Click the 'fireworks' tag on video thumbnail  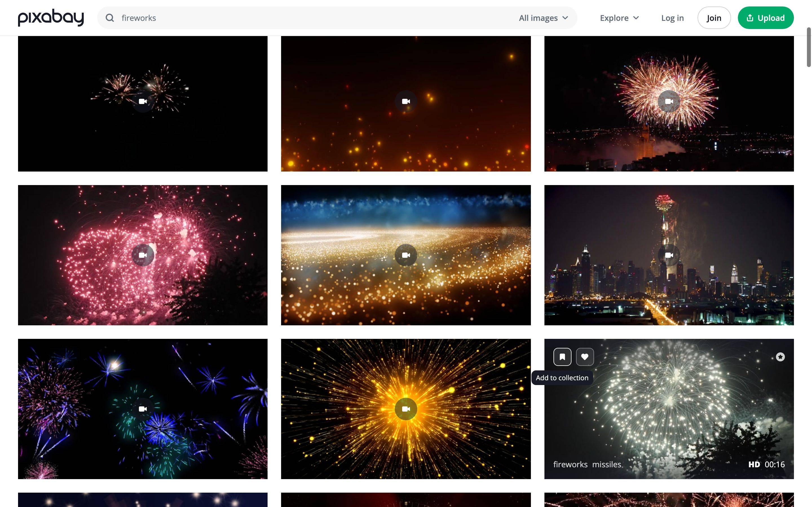point(570,464)
